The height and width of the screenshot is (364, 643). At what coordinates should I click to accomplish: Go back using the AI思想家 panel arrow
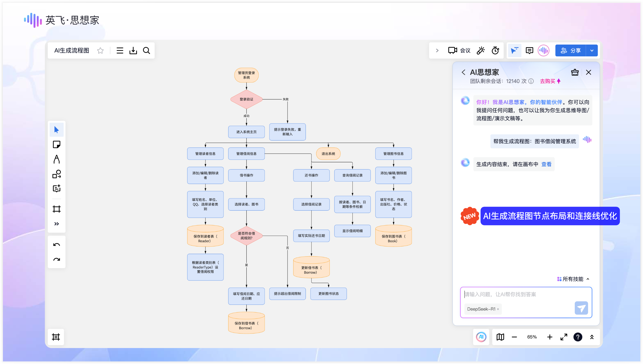click(x=463, y=72)
